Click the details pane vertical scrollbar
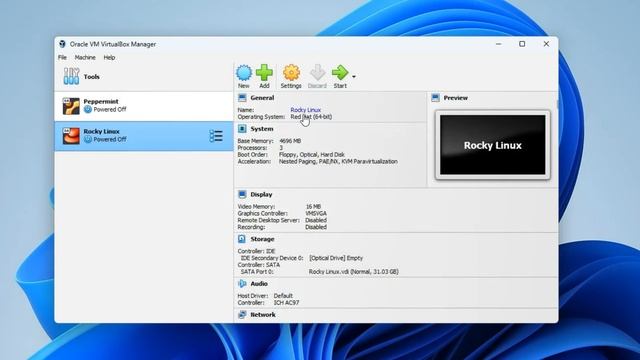The height and width of the screenshot is (360, 640). pyautogui.click(x=557, y=104)
